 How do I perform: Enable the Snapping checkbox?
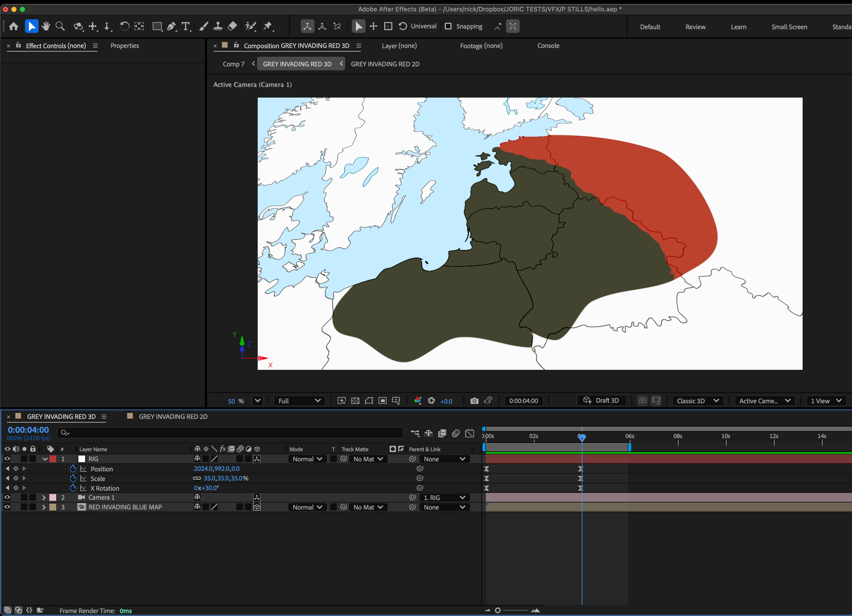(x=448, y=26)
